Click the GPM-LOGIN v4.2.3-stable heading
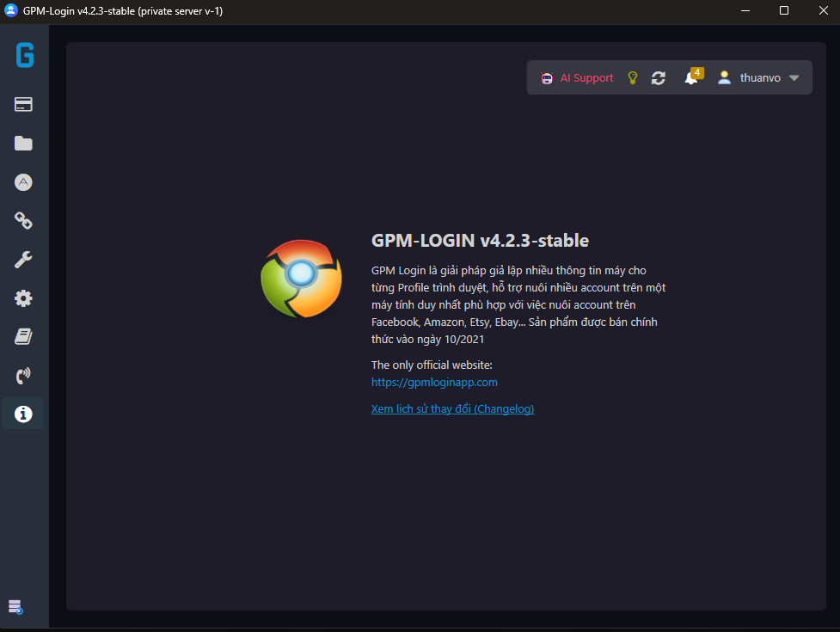Image resolution: width=840 pixels, height=632 pixels. pyautogui.click(x=480, y=241)
